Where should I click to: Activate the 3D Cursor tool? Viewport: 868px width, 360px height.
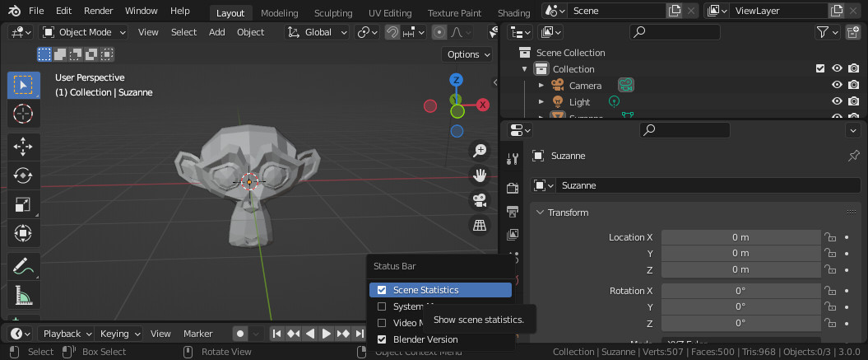click(x=23, y=114)
